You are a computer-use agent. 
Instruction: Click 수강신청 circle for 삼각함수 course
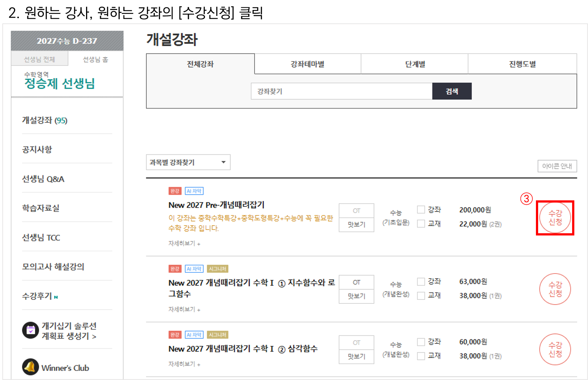(555, 349)
